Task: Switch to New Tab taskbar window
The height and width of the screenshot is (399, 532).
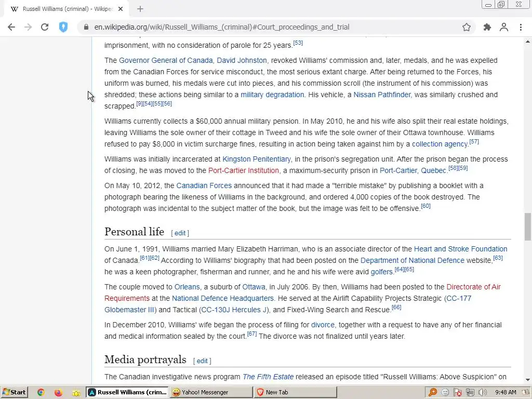Action: click(x=295, y=392)
